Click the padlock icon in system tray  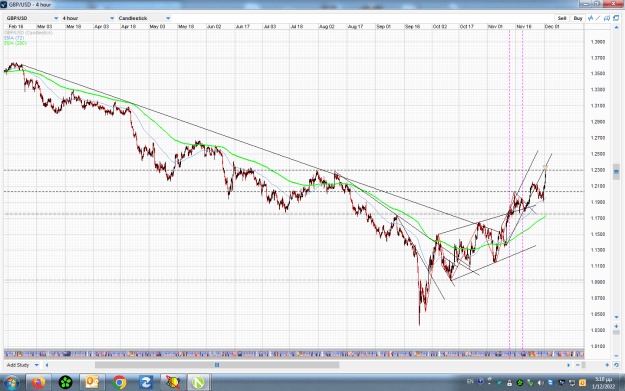509,383
